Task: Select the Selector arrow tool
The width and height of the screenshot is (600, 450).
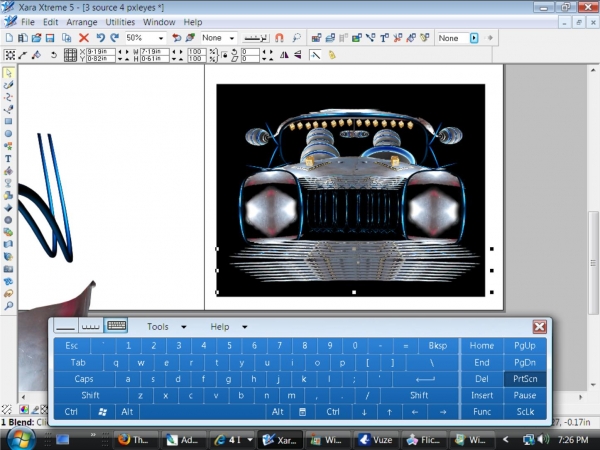Action: tap(8, 72)
